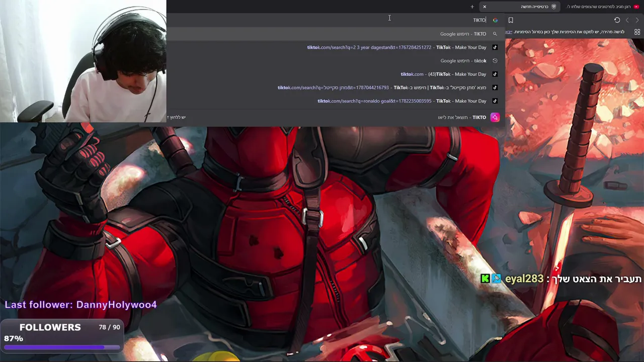Click the 'Last follower: DannyHolywoo4' text
Image resolution: width=644 pixels, height=362 pixels.
click(81, 305)
